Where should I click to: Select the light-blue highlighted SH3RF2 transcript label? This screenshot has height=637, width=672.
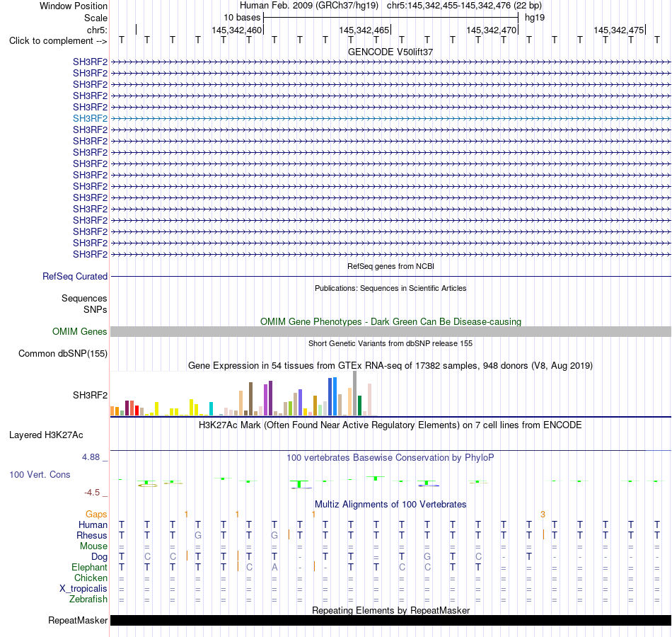pyautogui.click(x=90, y=118)
